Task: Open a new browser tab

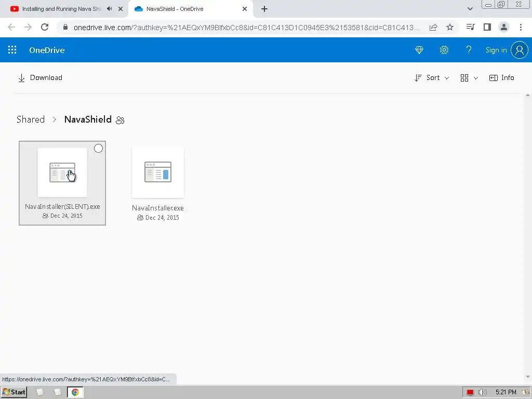Action: [264, 9]
